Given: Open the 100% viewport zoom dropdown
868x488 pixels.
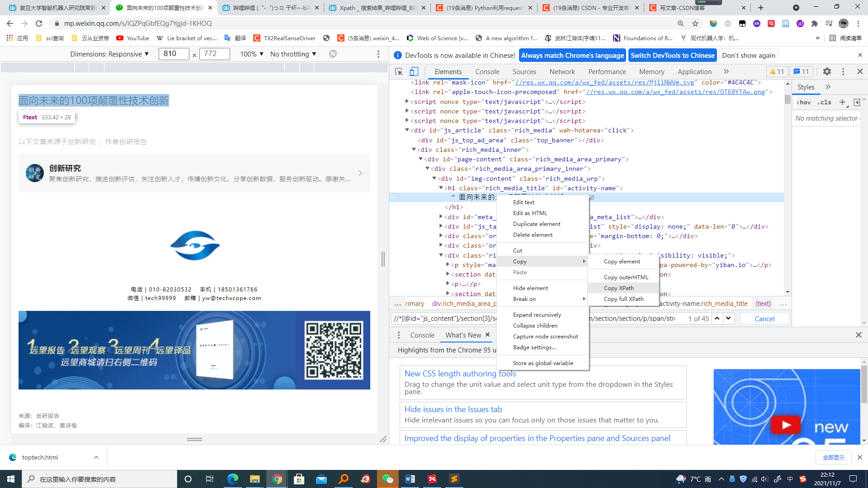Looking at the screenshot, I should 252,54.
